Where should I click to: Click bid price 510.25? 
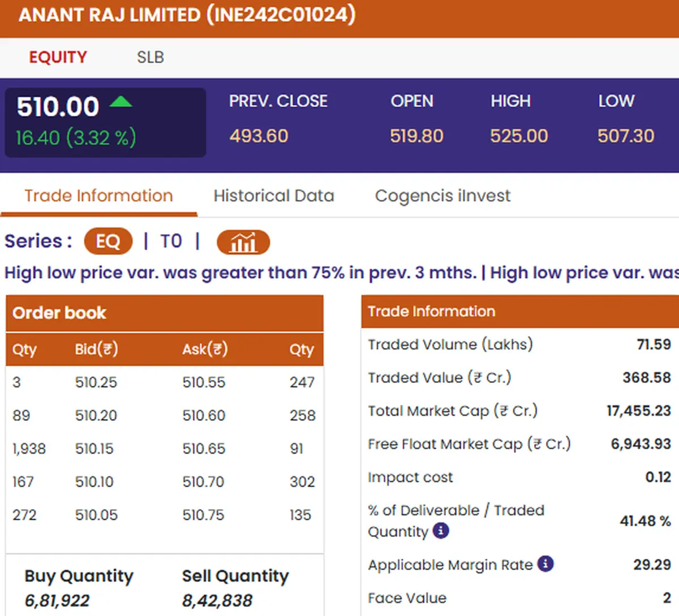(96, 382)
